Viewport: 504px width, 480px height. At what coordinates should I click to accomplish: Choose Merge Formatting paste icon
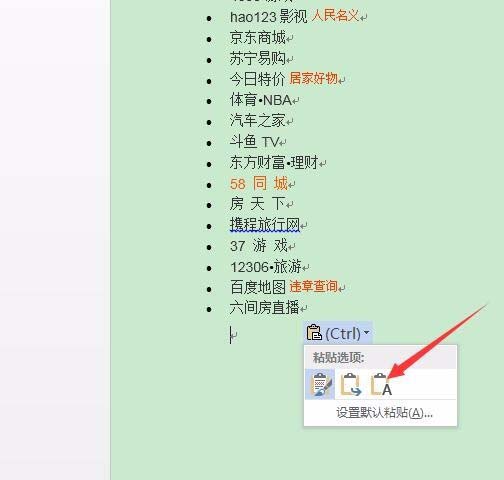pyautogui.click(x=351, y=384)
